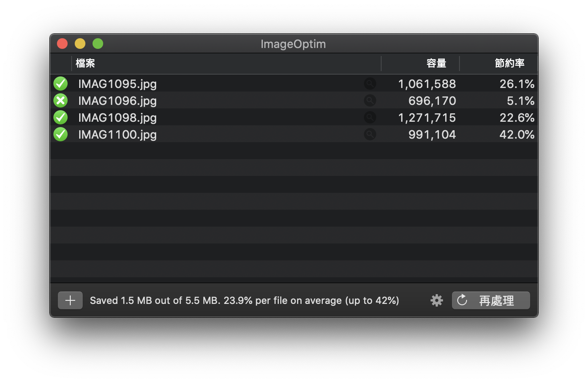Click the green checkmark status icon for IMAG1098.jpg
The image size is (588, 383).
point(60,117)
